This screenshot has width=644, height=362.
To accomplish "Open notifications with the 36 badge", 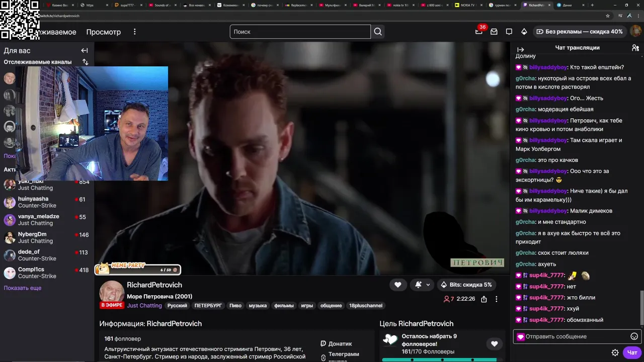I will 479,31.
